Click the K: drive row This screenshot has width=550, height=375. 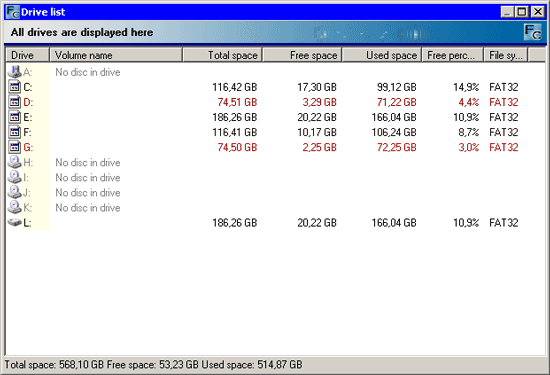coord(275,208)
